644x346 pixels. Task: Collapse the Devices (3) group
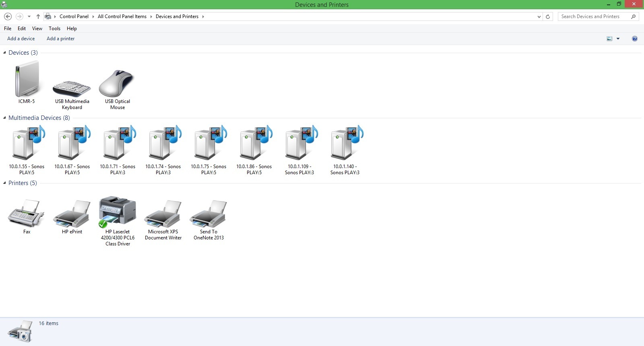(4, 53)
